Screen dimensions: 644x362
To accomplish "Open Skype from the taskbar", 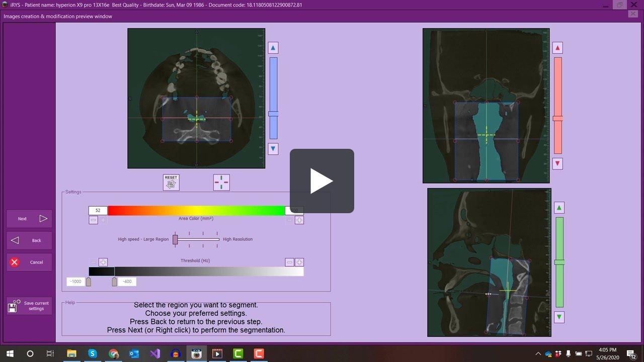I will [93, 353].
